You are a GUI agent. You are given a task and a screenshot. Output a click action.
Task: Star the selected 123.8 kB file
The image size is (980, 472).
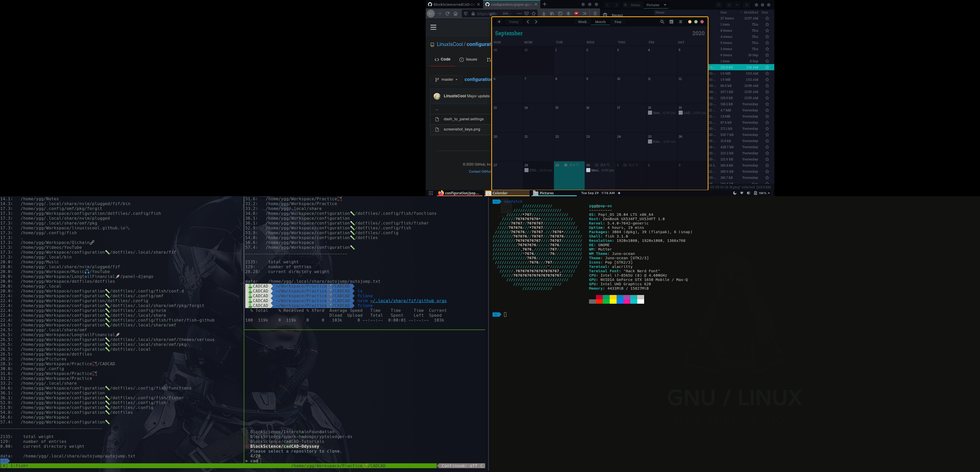pyautogui.click(x=767, y=67)
